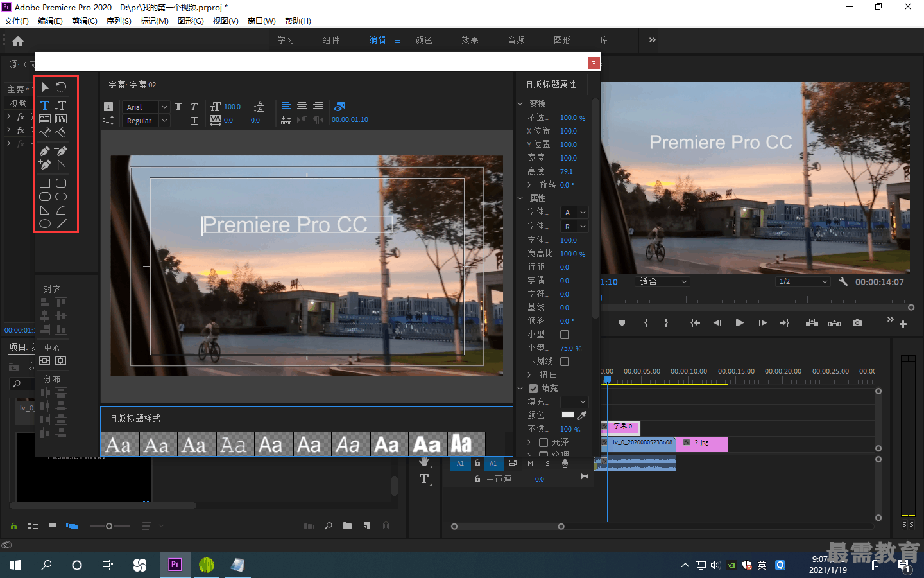Uncheck the fill (填充) checkbox
Image resolution: width=924 pixels, height=578 pixels.
coord(533,389)
